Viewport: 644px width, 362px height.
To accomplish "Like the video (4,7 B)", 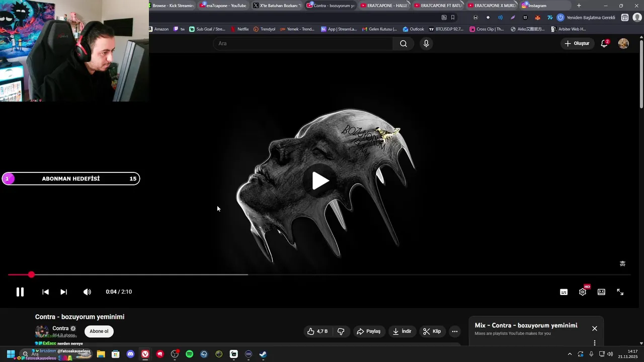I will 317,331.
